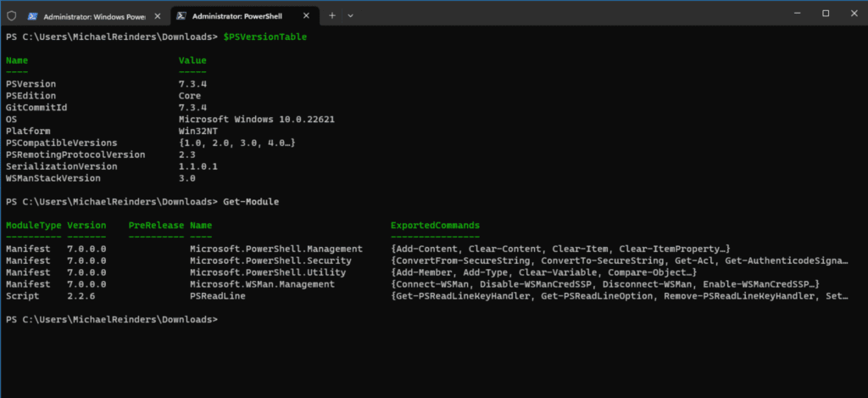Click Microsoft.PowerShell.Utility module name
The width and height of the screenshot is (868, 398).
268,272
